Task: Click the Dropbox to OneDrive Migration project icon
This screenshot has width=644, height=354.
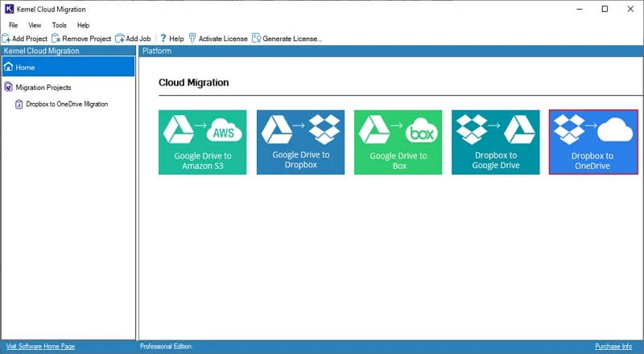Action: 19,105
